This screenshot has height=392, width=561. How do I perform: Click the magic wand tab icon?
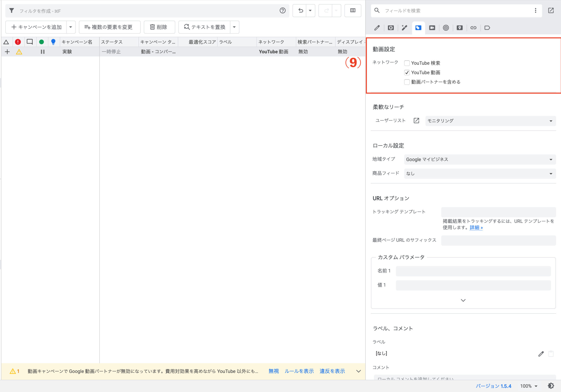404,28
